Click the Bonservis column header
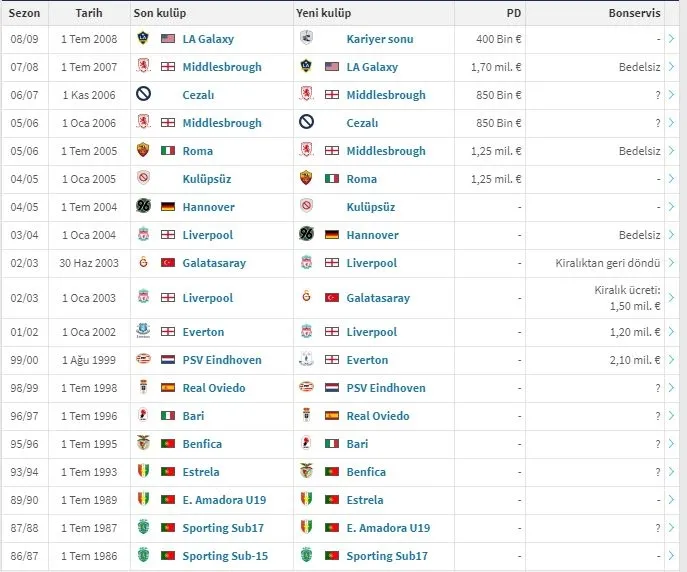This screenshot has height=572, width=687. [634, 14]
